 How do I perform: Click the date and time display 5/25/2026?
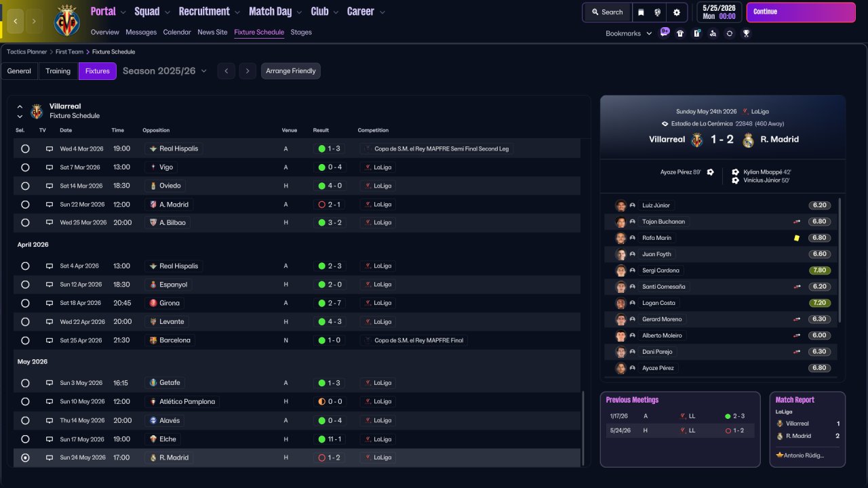[719, 12]
